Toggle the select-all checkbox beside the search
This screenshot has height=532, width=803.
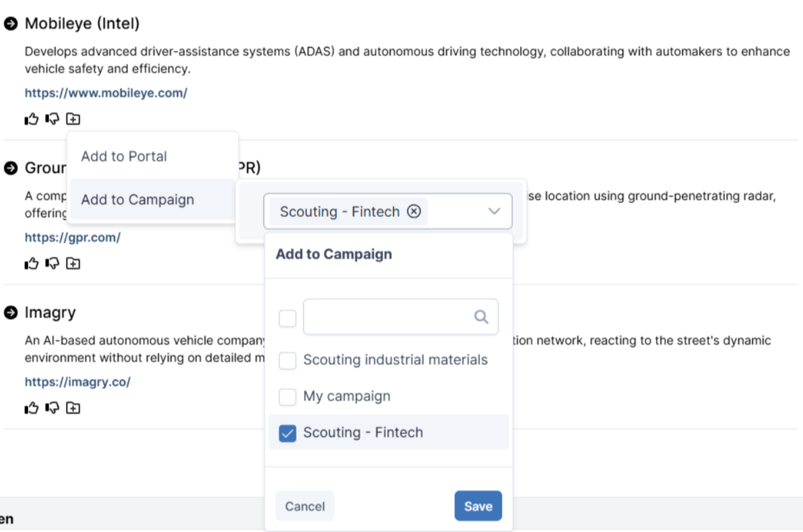[x=288, y=318]
